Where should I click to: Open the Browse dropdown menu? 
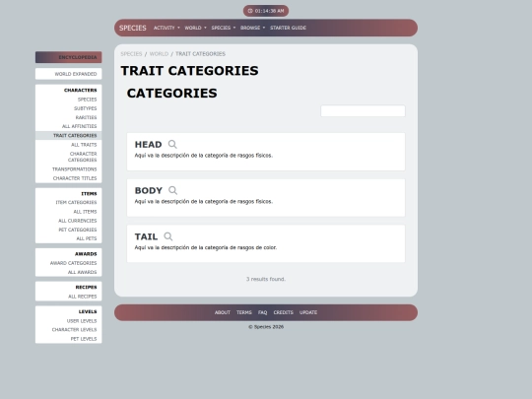pyautogui.click(x=253, y=28)
